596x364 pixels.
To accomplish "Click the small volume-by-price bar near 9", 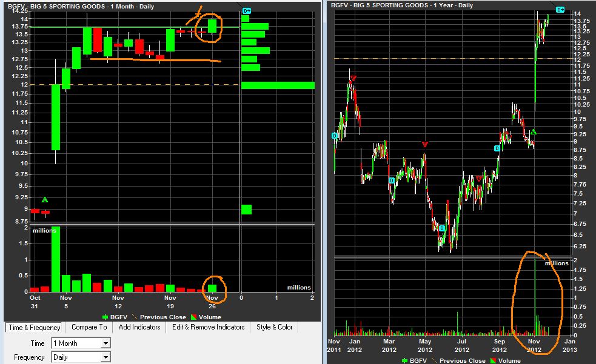I will (246, 210).
